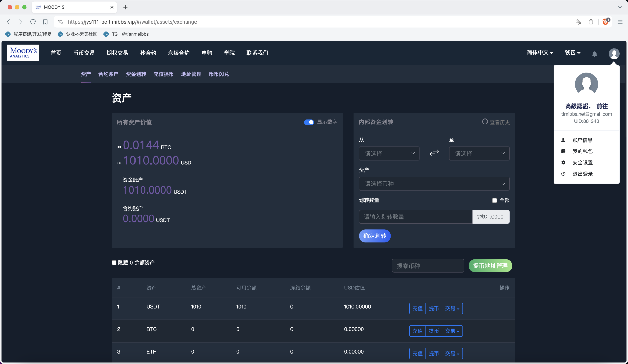Viewport: 628px width, 364px height.
Task: Click the Brave shields icon
Action: (x=605, y=22)
